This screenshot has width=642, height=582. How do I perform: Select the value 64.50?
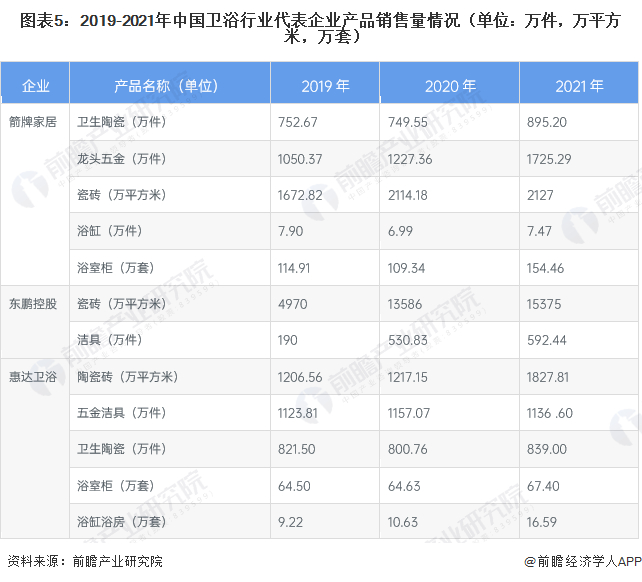[x=294, y=486]
